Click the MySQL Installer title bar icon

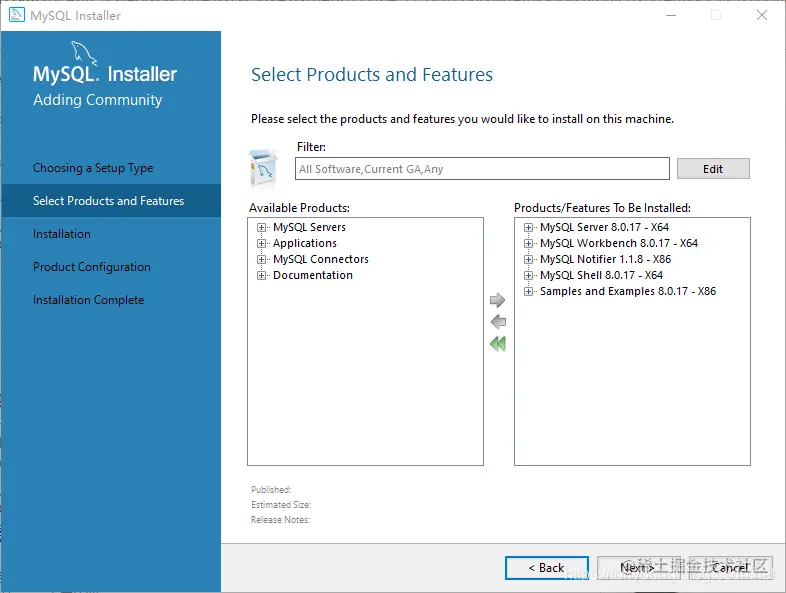pos(17,15)
